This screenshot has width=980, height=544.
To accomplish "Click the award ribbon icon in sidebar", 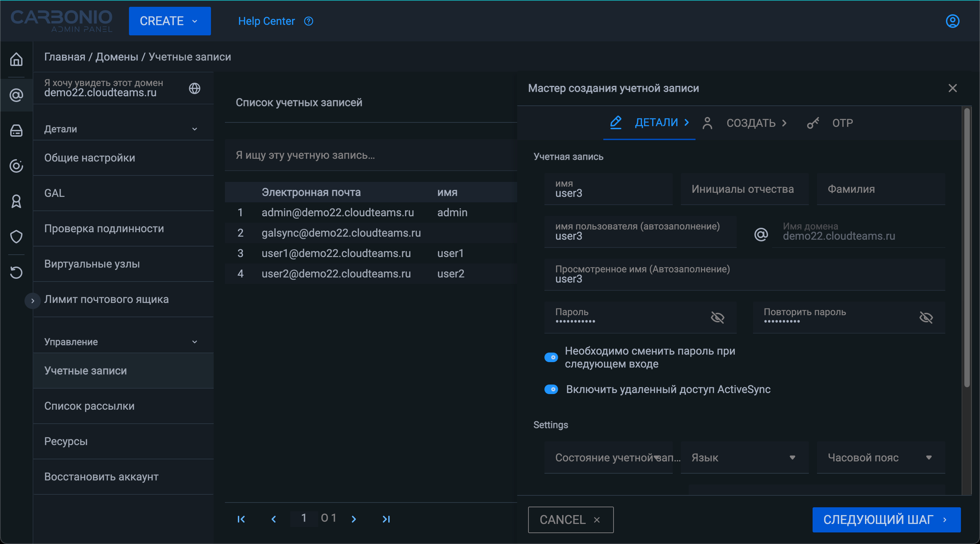I will pos(16,201).
